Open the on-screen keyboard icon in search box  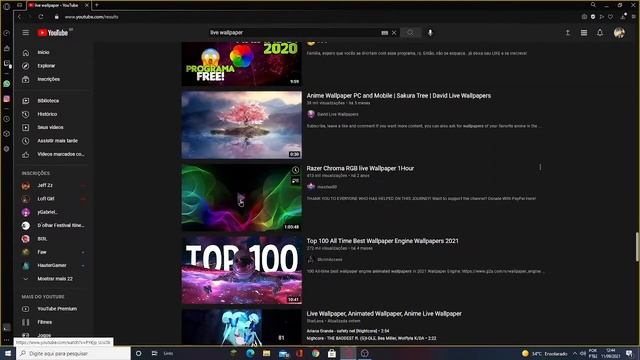click(384, 33)
